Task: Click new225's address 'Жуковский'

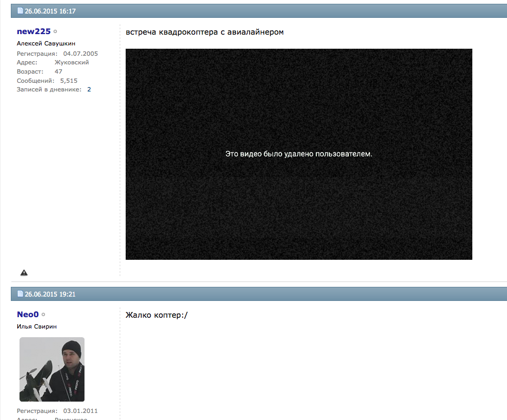Action: coord(71,62)
